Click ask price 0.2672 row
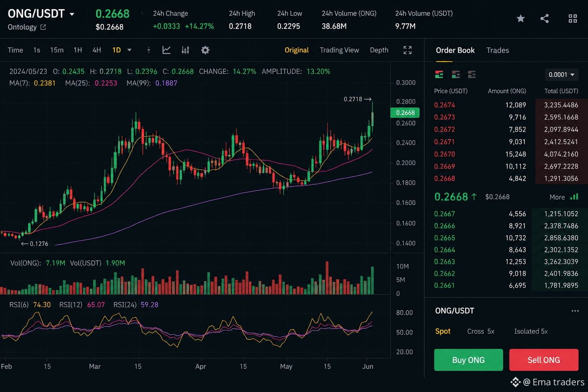This screenshot has width=588, height=392. pos(506,129)
